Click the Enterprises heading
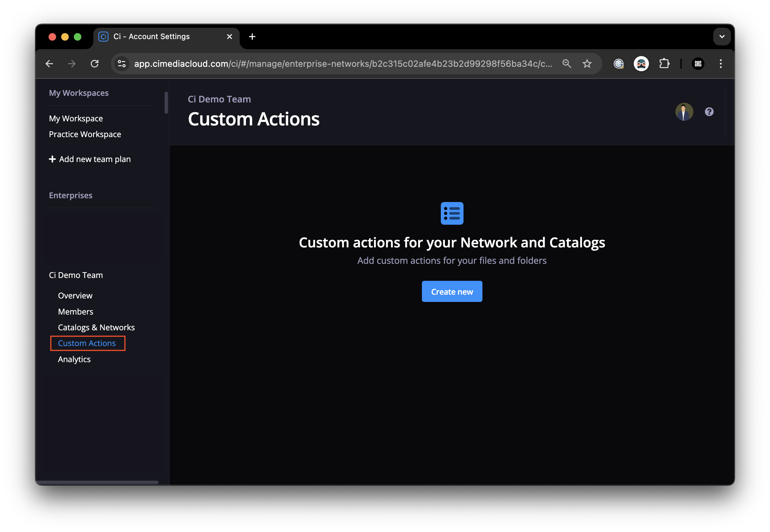This screenshot has height=532, width=770. pos(71,196)
